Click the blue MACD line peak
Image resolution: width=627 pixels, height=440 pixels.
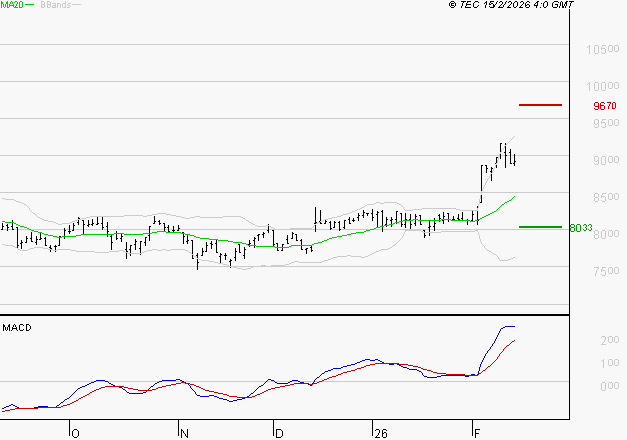pyautogui.click(x=508, y=326)
